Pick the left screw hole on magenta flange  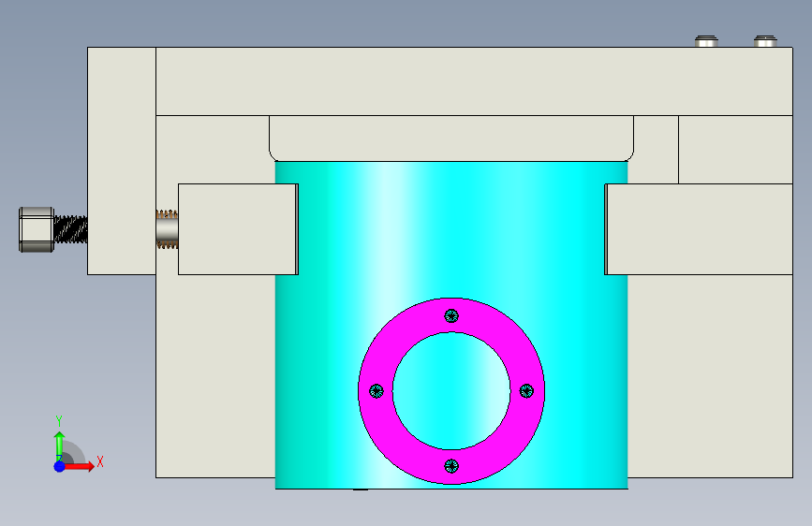point(376,391)
